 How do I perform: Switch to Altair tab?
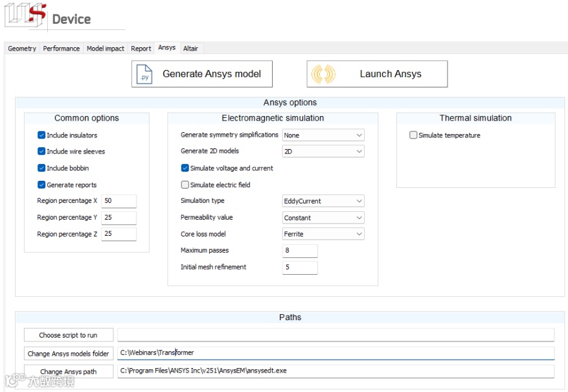190,49
